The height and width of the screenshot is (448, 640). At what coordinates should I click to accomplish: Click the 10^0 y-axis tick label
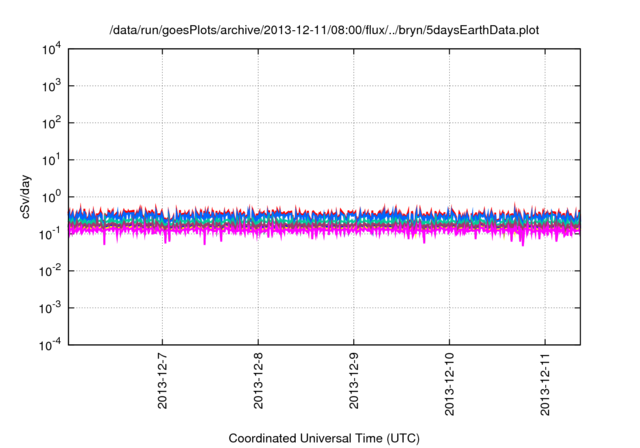[x=52, y=197]
